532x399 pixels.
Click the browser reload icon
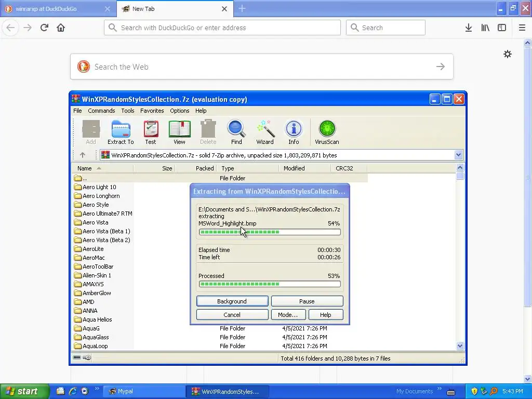[44, 28]
